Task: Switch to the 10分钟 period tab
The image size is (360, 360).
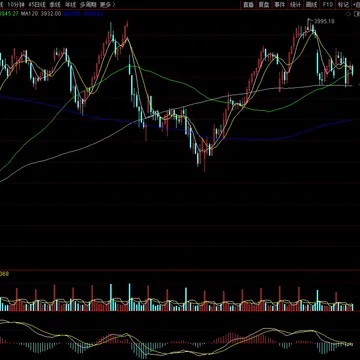Action: tap(16, 4)
